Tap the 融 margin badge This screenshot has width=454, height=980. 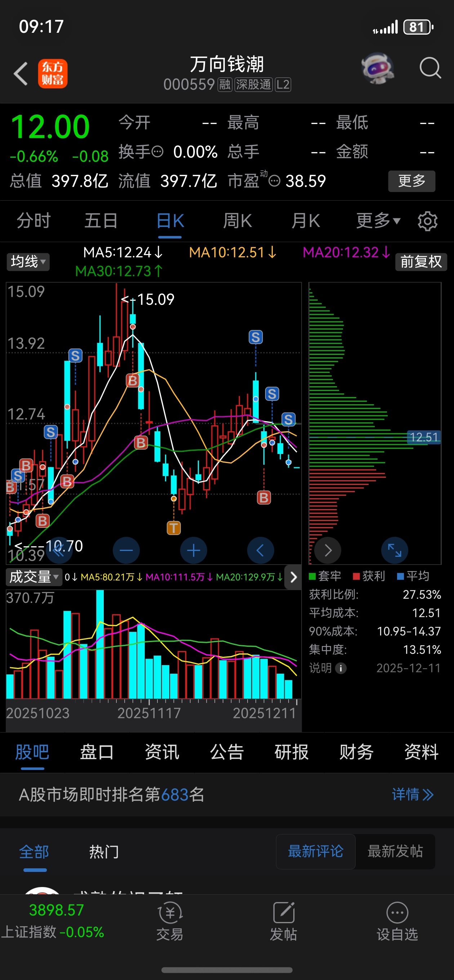224,84
